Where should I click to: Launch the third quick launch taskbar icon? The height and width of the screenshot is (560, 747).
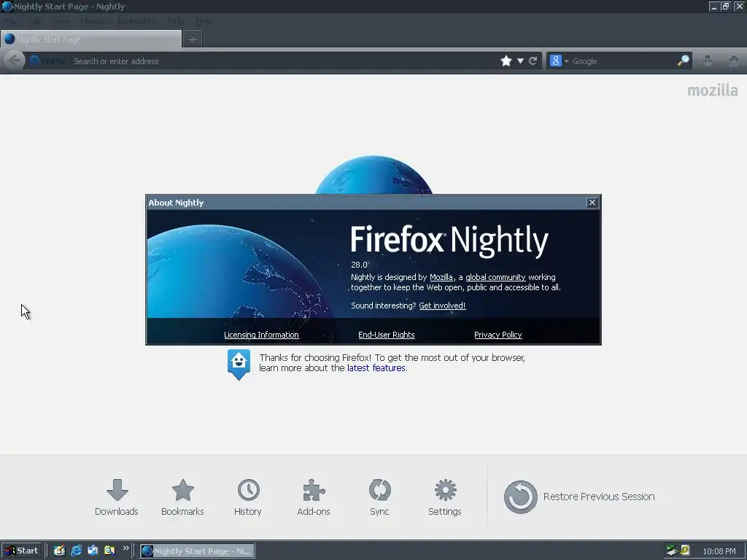pyautogui.click(x=93, y=551)
